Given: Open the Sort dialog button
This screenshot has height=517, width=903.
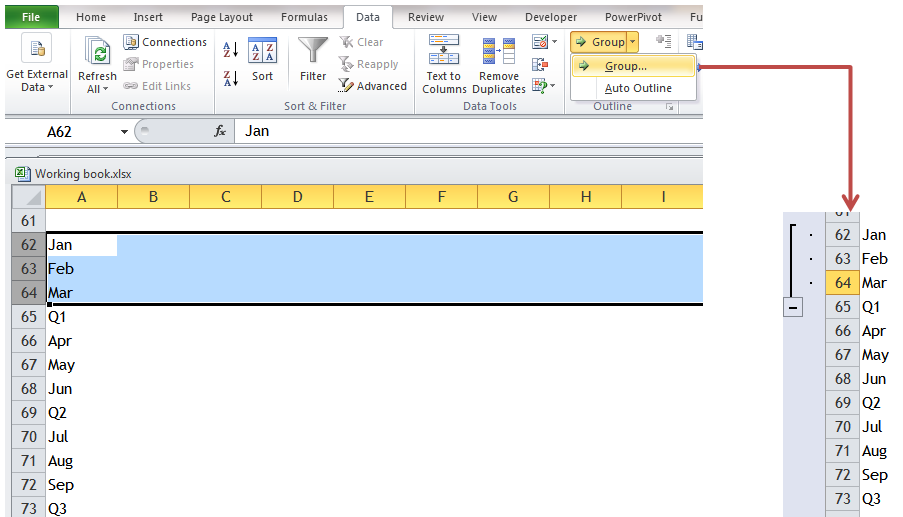Looking at the screenshot, I should [262, 60].
